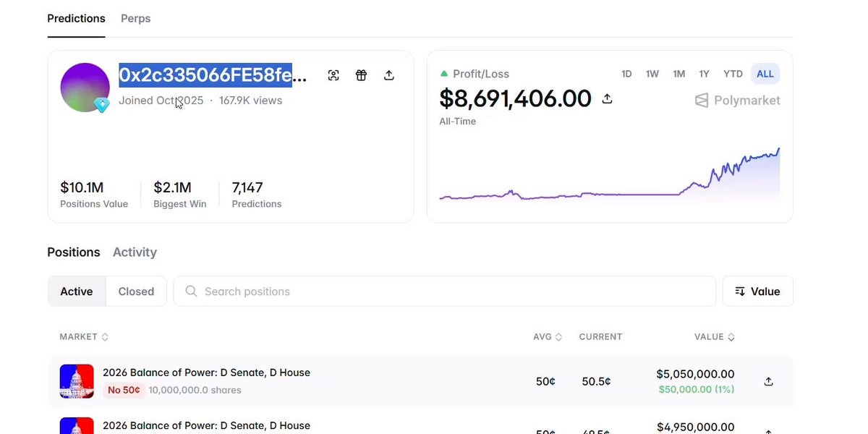Image resolution: width=868 pixels, height=434 pixels.
Task: Click the $8,691,406.00 profit amount
Action: tap(516, 98)
